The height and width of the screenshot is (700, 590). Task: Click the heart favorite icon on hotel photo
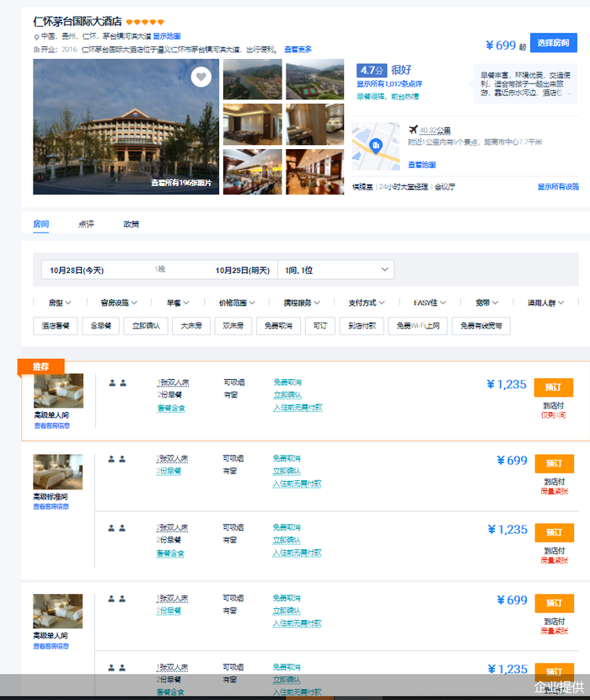[x=201, y=77]
